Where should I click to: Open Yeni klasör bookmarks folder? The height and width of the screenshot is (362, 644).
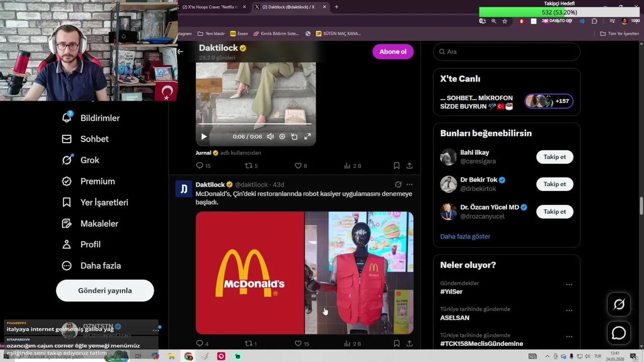211,34
